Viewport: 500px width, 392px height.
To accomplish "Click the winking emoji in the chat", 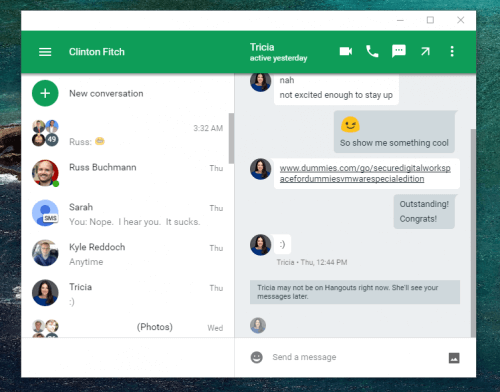I will pyautogui.click(x=350, y=125).
